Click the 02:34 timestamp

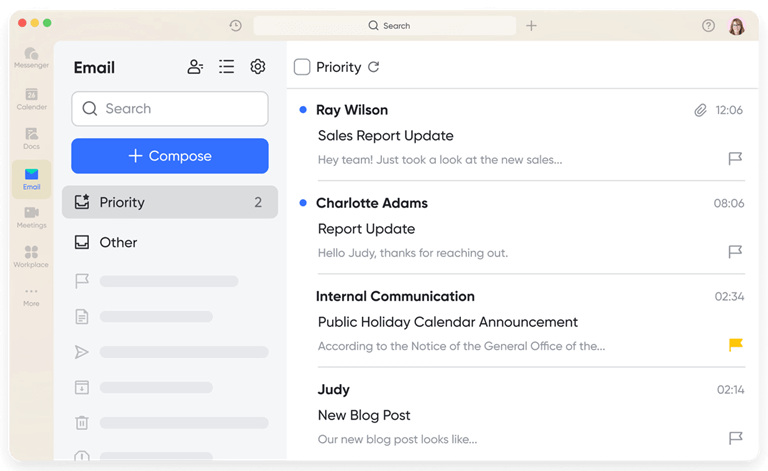point(729,296)
